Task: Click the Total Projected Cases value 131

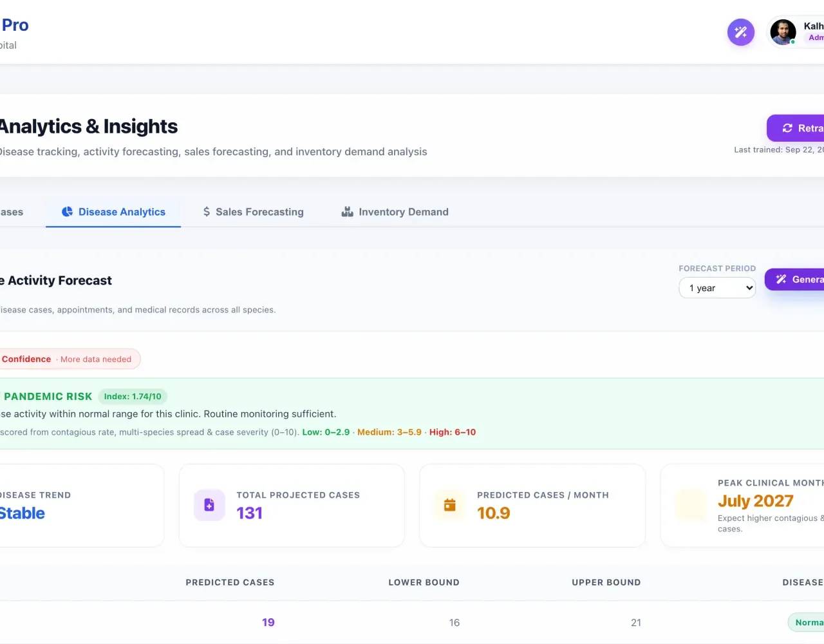Action: 249,513
